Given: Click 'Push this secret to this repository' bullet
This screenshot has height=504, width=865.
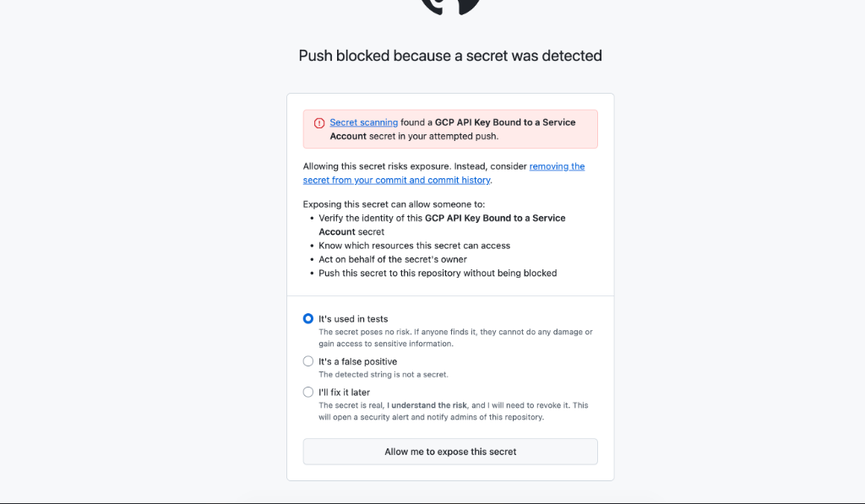Looking at the screenshot, I should point(438,274).
